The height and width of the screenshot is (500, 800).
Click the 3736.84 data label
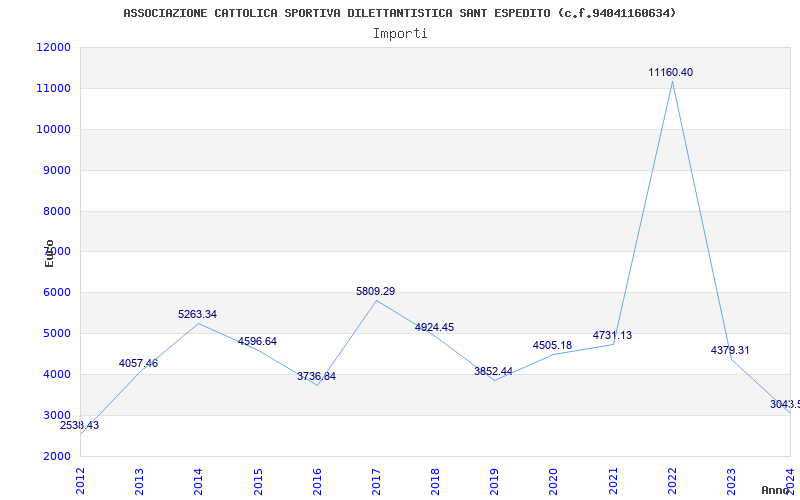[316, 377]
